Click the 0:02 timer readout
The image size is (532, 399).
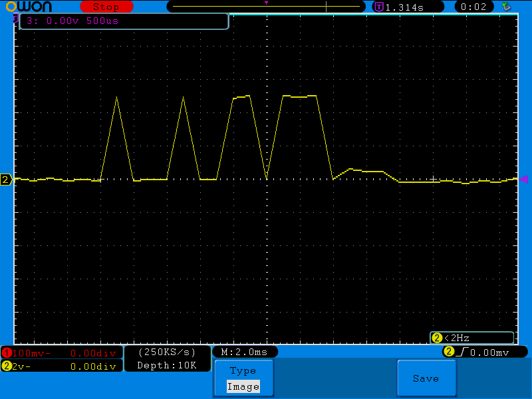pyautogui.click(x=473, y=7)
